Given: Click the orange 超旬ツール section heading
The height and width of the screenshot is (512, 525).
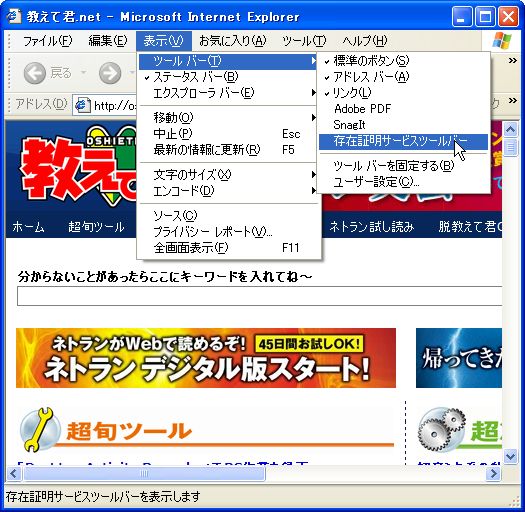Looking at the screenshot, I should 129,430.
